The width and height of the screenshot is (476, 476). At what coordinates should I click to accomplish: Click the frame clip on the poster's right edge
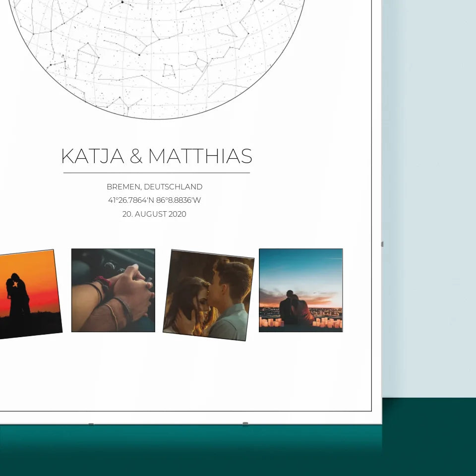click(382, 244)
